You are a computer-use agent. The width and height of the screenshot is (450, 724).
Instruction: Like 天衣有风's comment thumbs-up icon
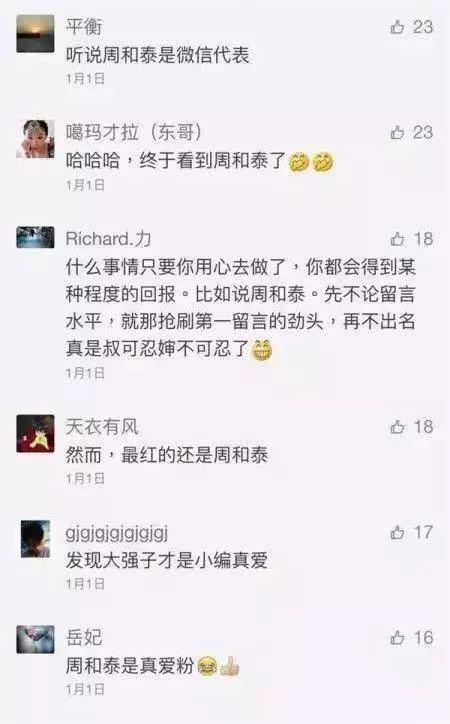[x=397, y=427]
